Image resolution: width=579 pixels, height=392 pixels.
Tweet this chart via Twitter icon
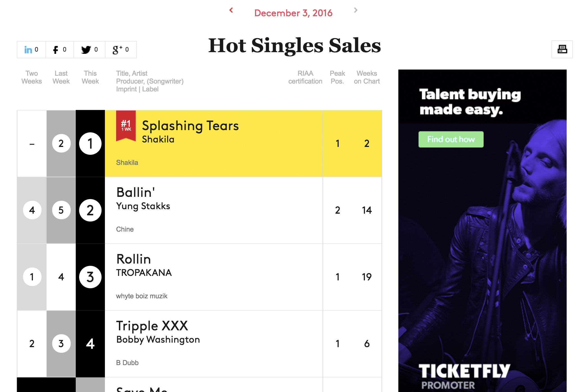89,50
